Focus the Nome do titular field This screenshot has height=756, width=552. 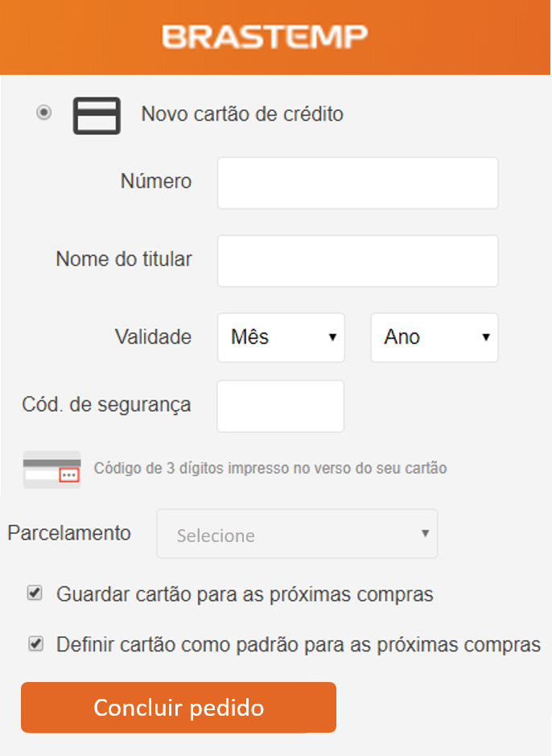(357, 261)
